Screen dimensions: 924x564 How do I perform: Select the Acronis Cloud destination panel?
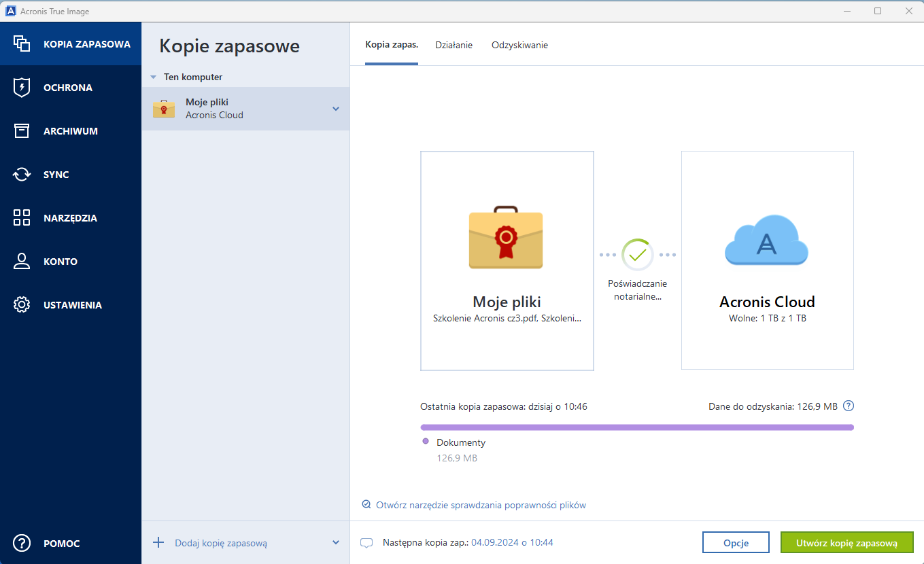(x=768, y=260)
